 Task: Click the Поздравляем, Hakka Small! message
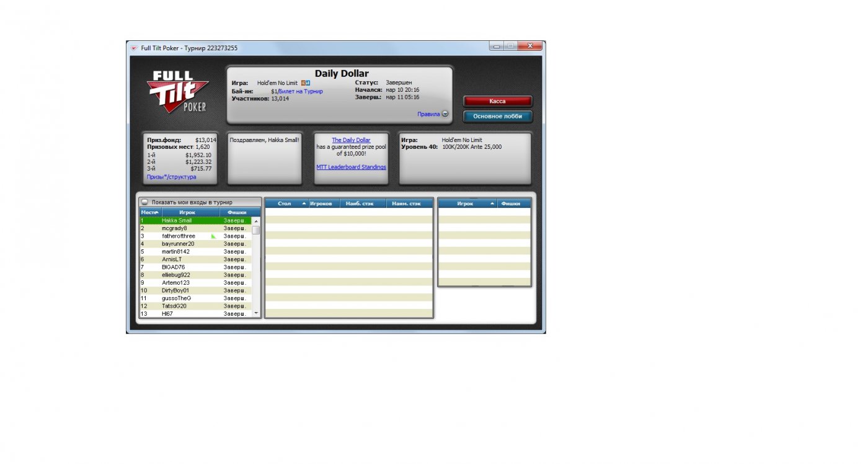(265, 140)
